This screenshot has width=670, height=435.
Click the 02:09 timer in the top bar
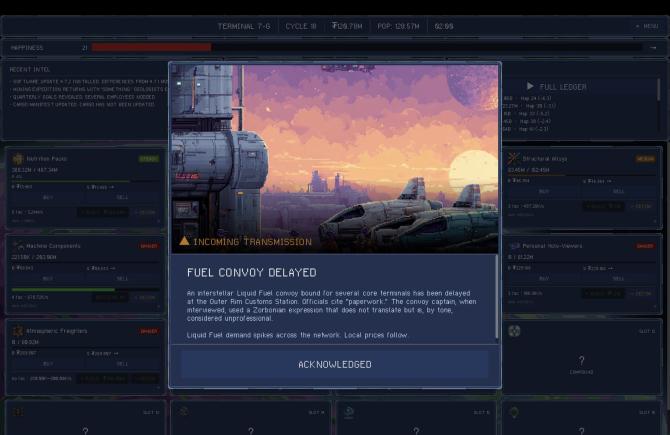(444, 26)
